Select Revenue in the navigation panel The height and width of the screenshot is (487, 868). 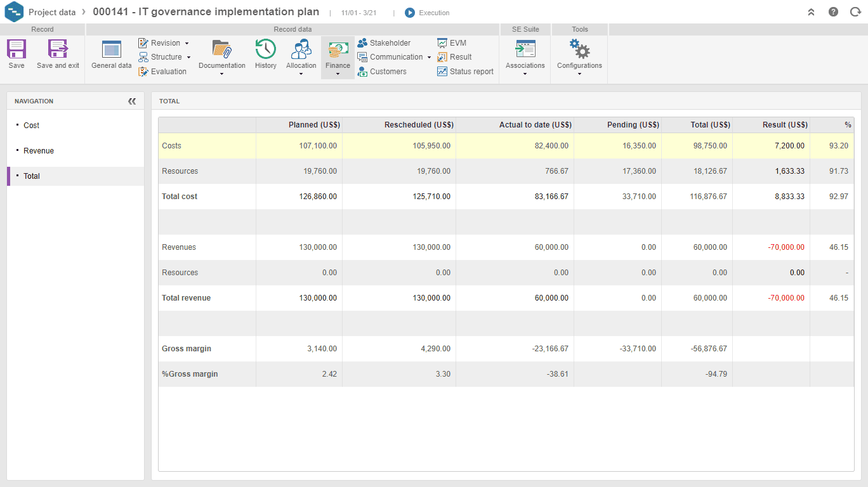coord(39,151)
